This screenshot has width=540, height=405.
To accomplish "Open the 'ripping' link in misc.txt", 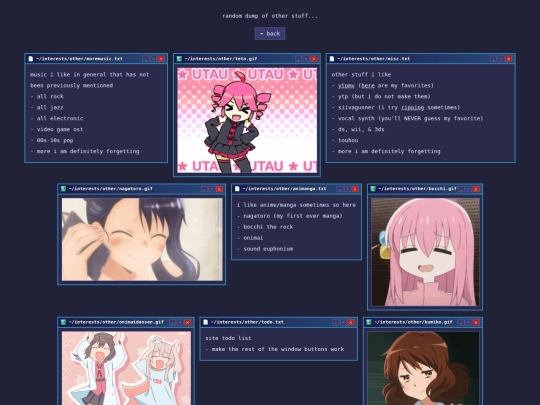I will click(412, 107).
